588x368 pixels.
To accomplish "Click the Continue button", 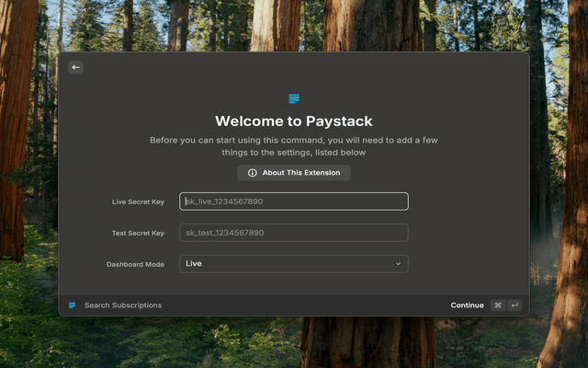I will (467, 305).
